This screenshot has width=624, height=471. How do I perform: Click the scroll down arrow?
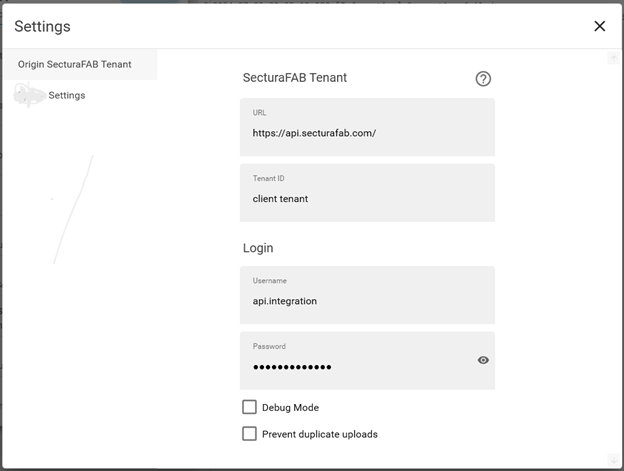tap(612, 458)
